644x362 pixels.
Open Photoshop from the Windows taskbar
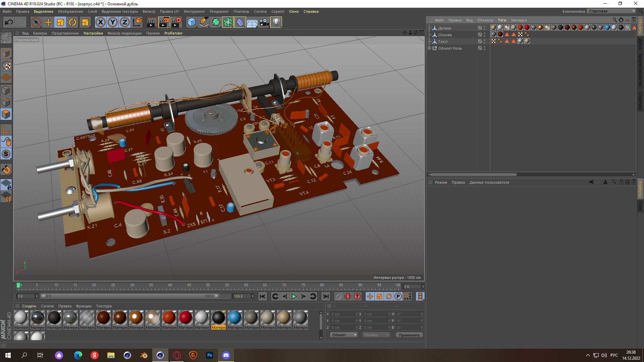click(x=210, y=355)
